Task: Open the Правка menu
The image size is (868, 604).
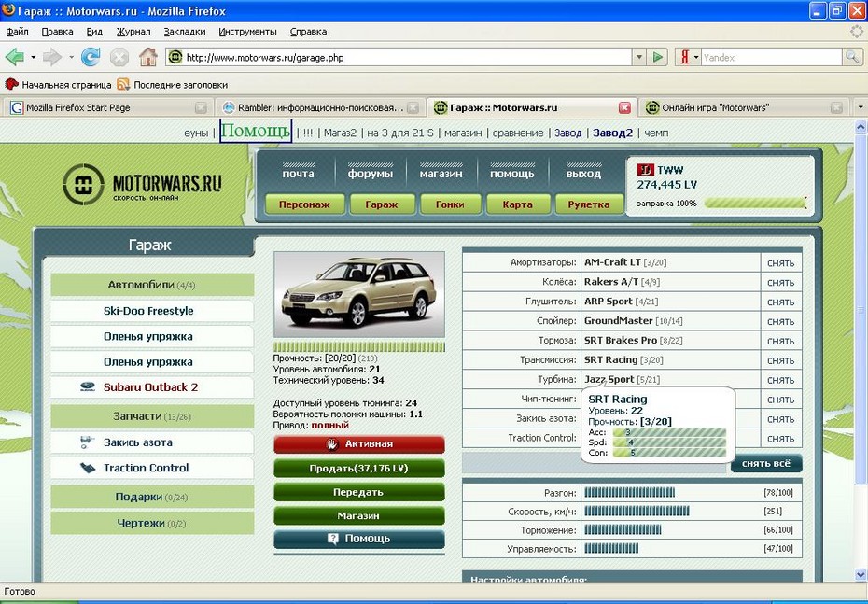Action: (x=57, y=32)
